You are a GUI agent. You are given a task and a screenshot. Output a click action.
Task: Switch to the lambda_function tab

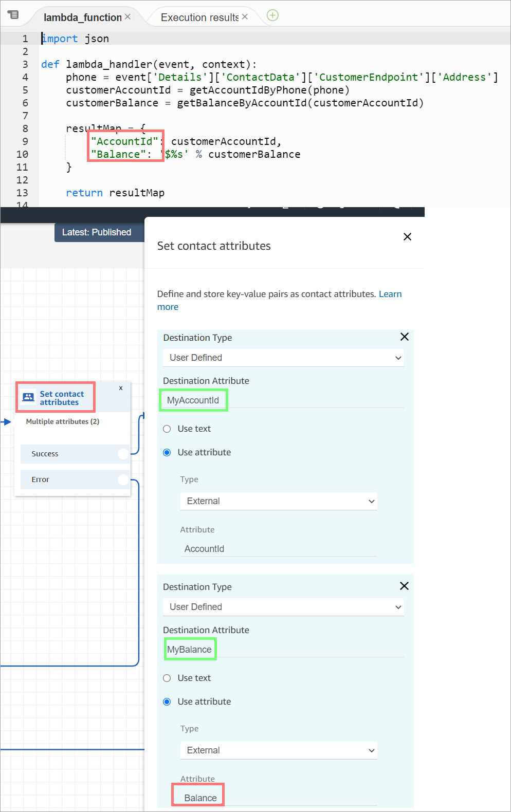[82, 17]
